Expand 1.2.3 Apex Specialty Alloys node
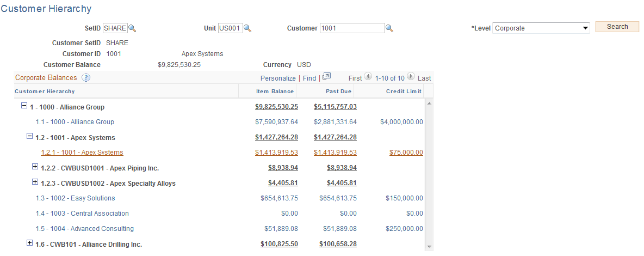This screenshot has height=256, width=644. pos(35,182)
